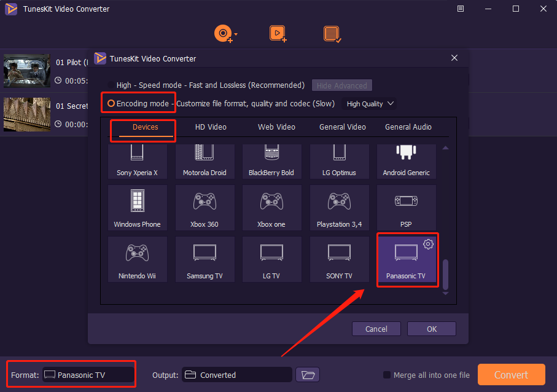Viewport: 557px width, 392px height.
Task: Pick the SONY TV preset
Action: [339, 259]
